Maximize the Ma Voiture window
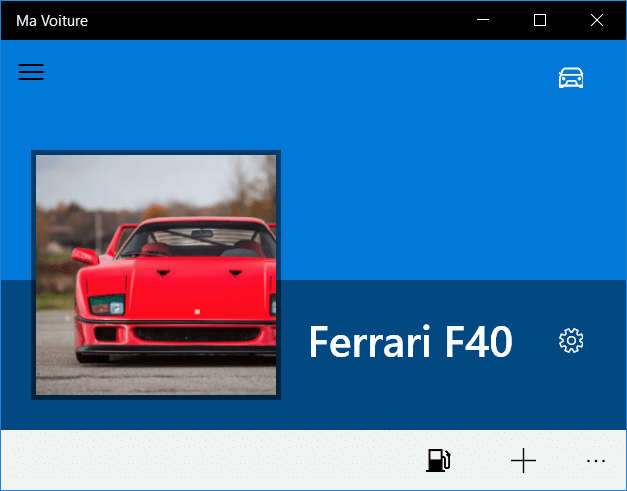627x491 pixels. click(540, 20)
